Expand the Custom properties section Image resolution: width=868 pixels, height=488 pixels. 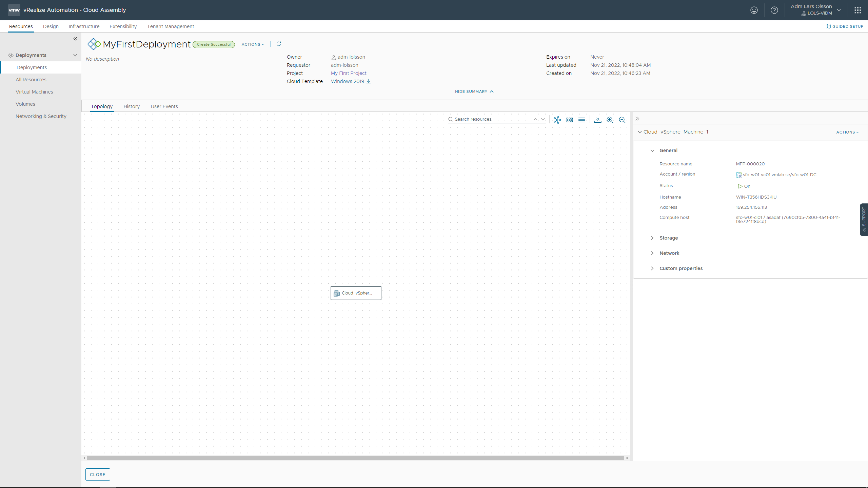(x=652, y=268)
